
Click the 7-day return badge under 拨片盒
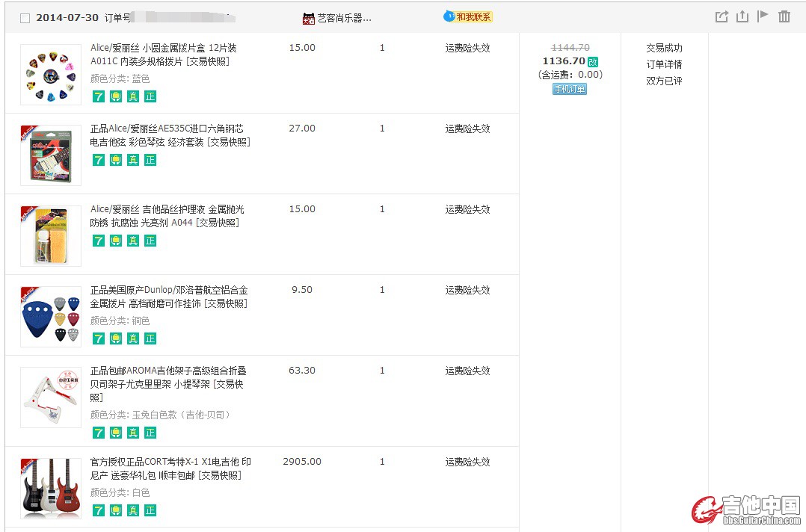pyautogui.click(x=99, y=96)
